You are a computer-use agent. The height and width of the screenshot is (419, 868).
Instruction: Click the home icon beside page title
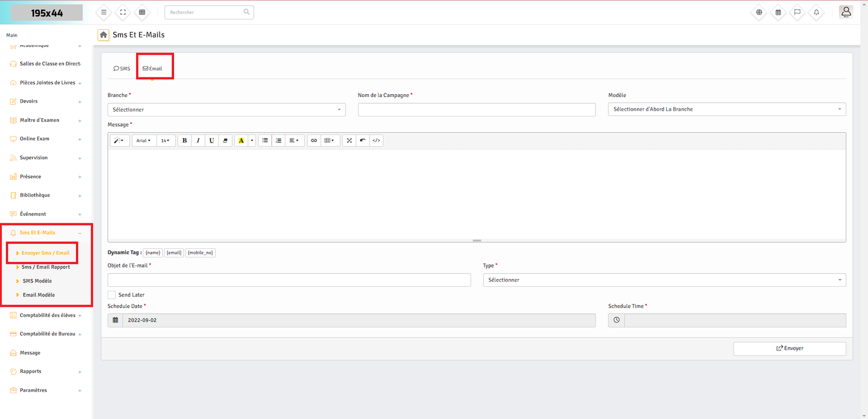pos(103,35)
